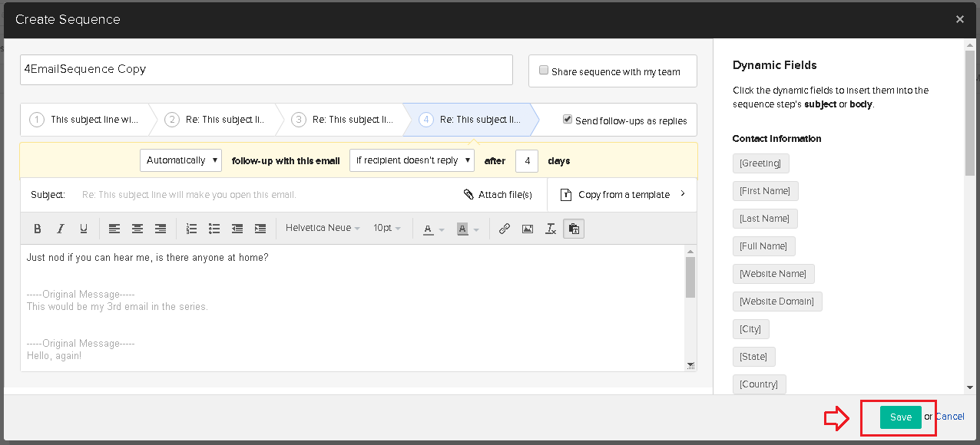Insert the [Website Name] dynamic field

click(x=773, y=274)
